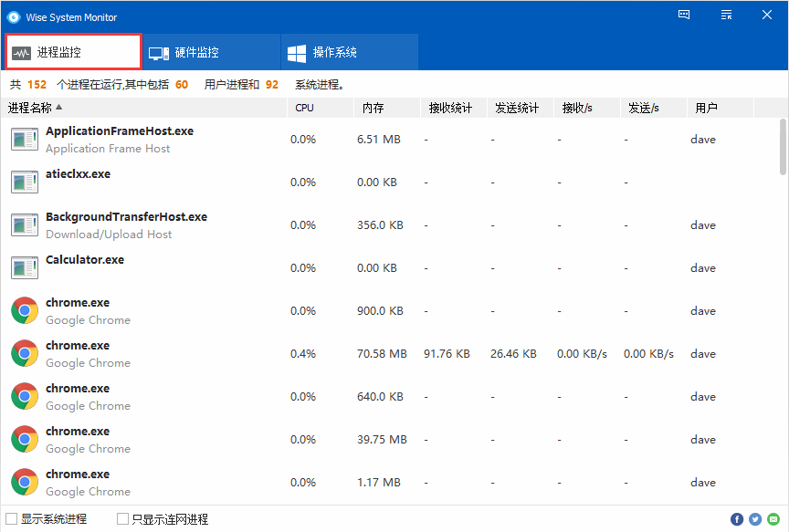Sort by the 内存 column header

(x=387, y=108)
